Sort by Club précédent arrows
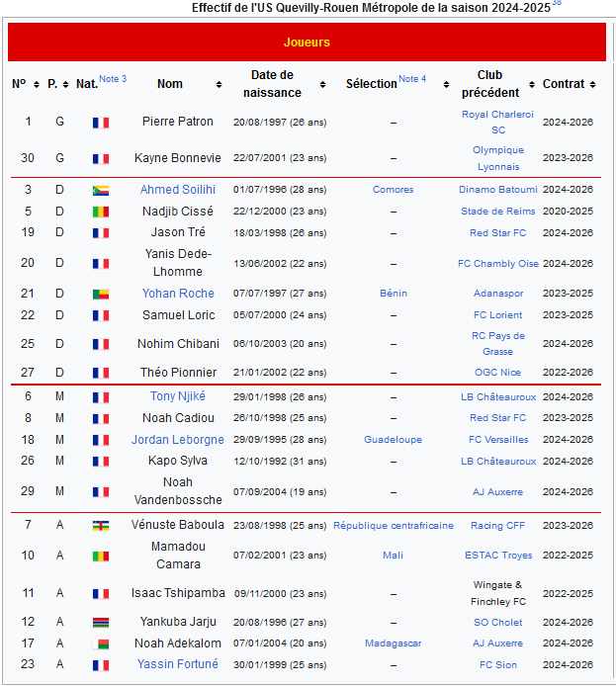The image size is (616, 686). coord(532,84)
